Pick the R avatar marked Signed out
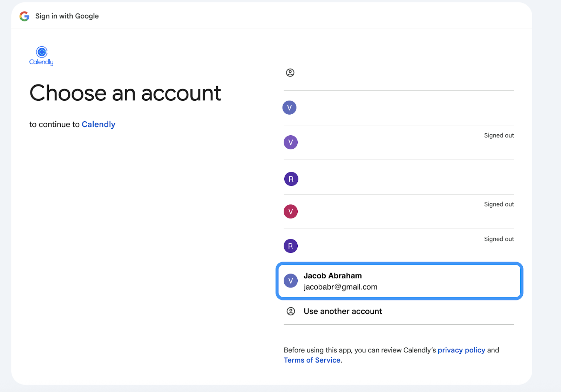The width and height of the screenshot is (561, 392). point(290,246)
